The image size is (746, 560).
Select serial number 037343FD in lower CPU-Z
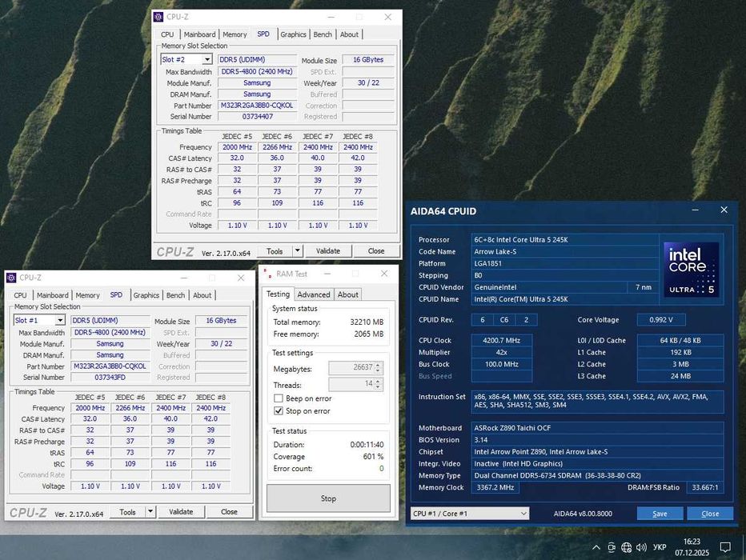click(110, 378)
